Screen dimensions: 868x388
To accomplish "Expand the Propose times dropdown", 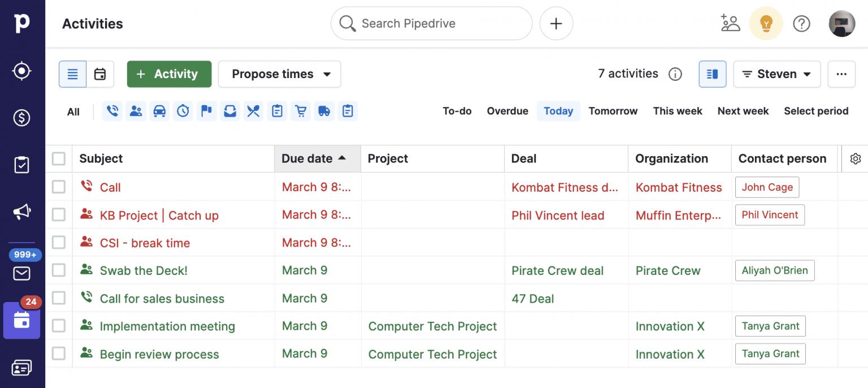I will tap(280, 74).
